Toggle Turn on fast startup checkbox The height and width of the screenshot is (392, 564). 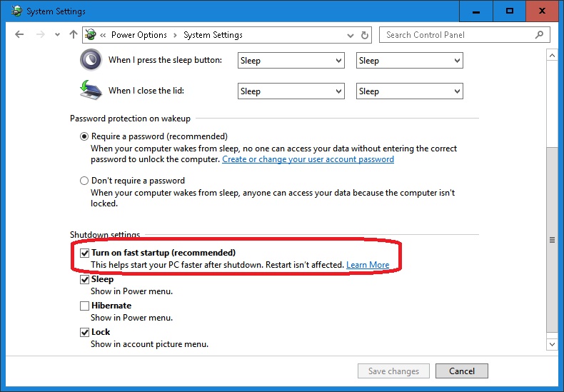[84, 253]
